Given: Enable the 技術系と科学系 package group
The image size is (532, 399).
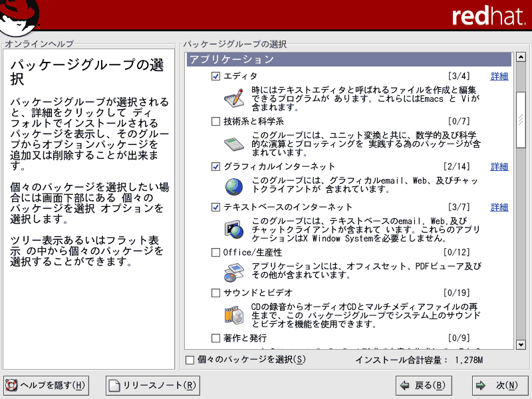Looking at the screenshot, I should coord(215,121).
